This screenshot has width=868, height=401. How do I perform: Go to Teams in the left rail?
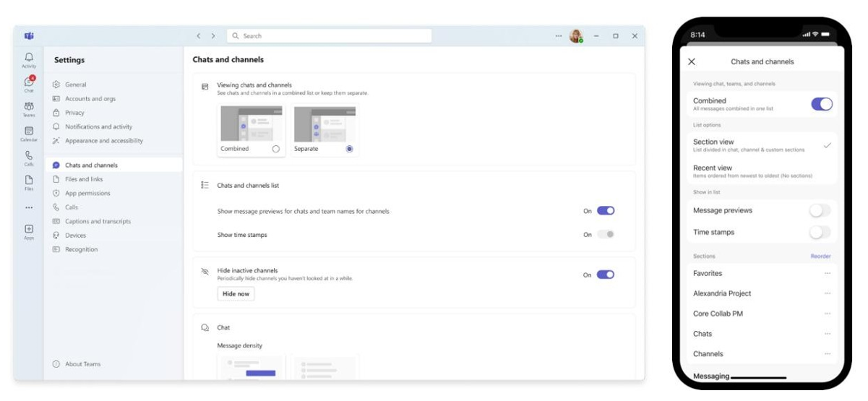pyautogui.click(x=29, y=108)
